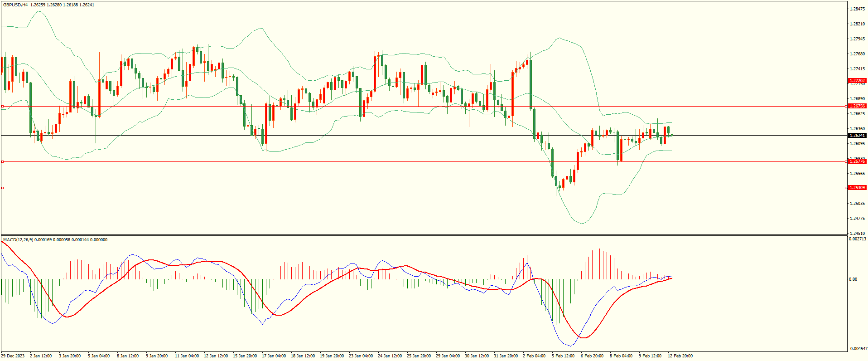Click the 31 Jan 20:00 time axis label
The width and height of the screenshot is (868, 361).
(x=506, y=356)
